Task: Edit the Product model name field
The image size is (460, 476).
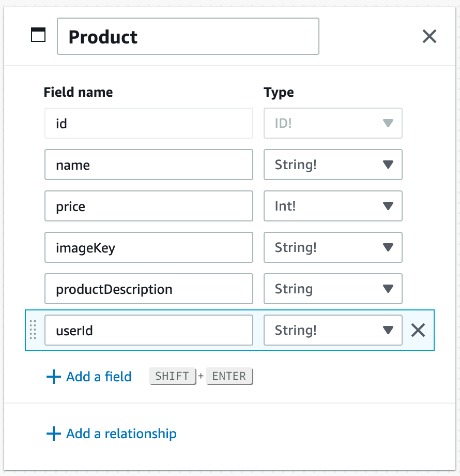Action: [x=188, y=36]
